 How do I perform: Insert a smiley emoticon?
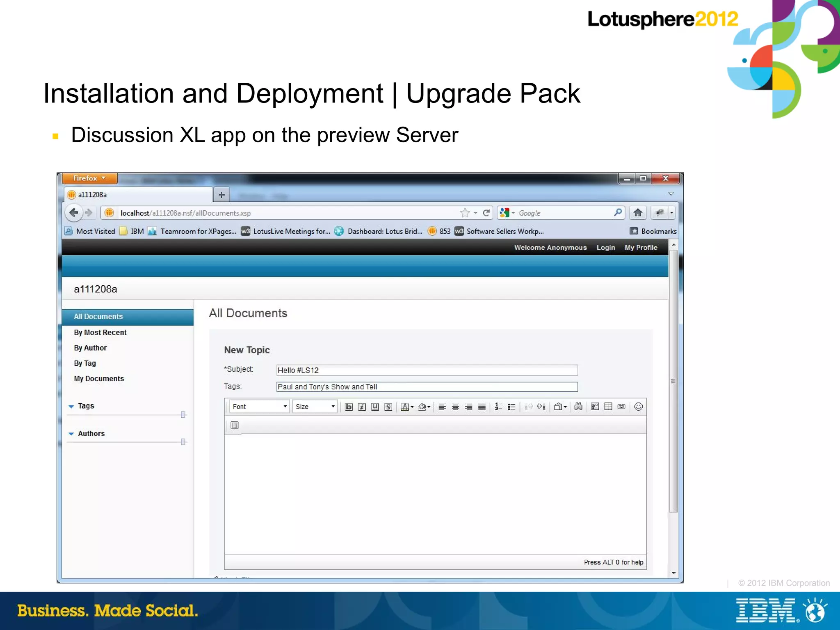[638, 407]
